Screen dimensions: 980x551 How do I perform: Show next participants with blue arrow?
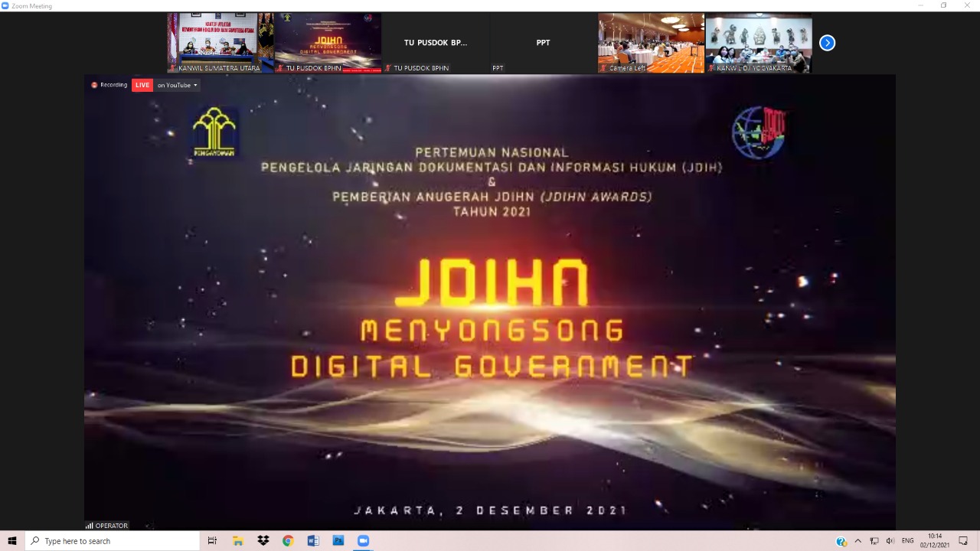(827, 43)
